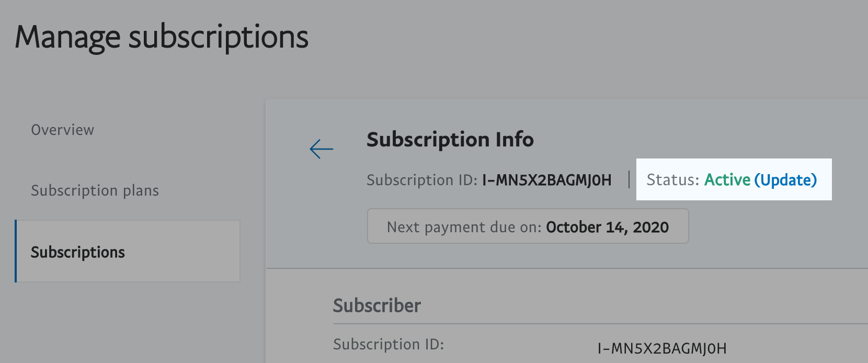Click the (Update) status link

(x=785, y=180)
